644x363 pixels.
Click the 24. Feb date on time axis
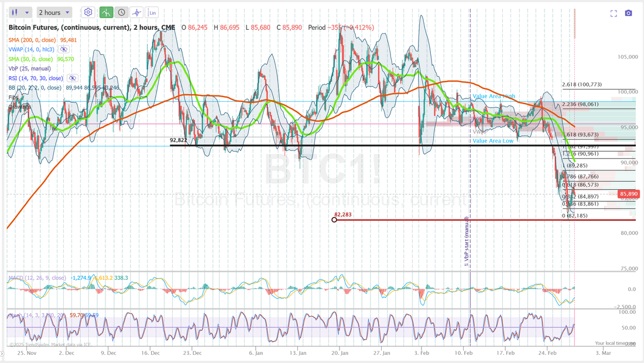(547, 352)
